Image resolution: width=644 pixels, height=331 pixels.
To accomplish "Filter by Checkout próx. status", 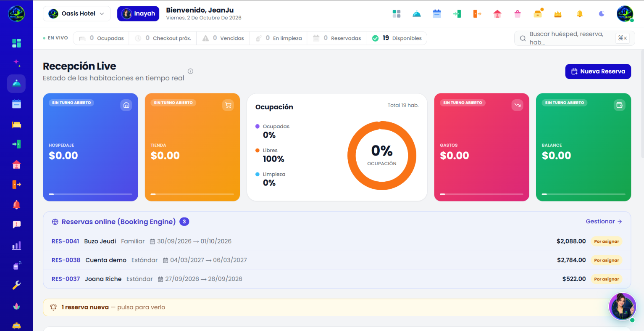I will [x=163, y=38].
